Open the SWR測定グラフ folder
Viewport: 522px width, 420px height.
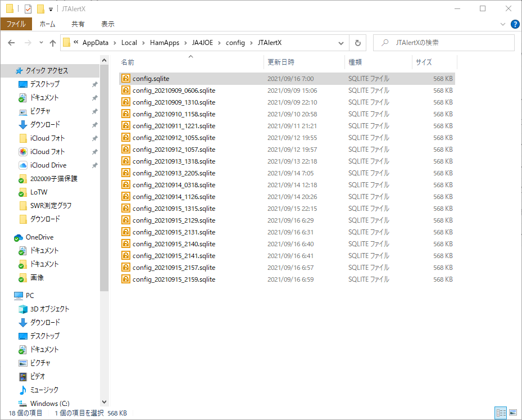tap(51, 206)
